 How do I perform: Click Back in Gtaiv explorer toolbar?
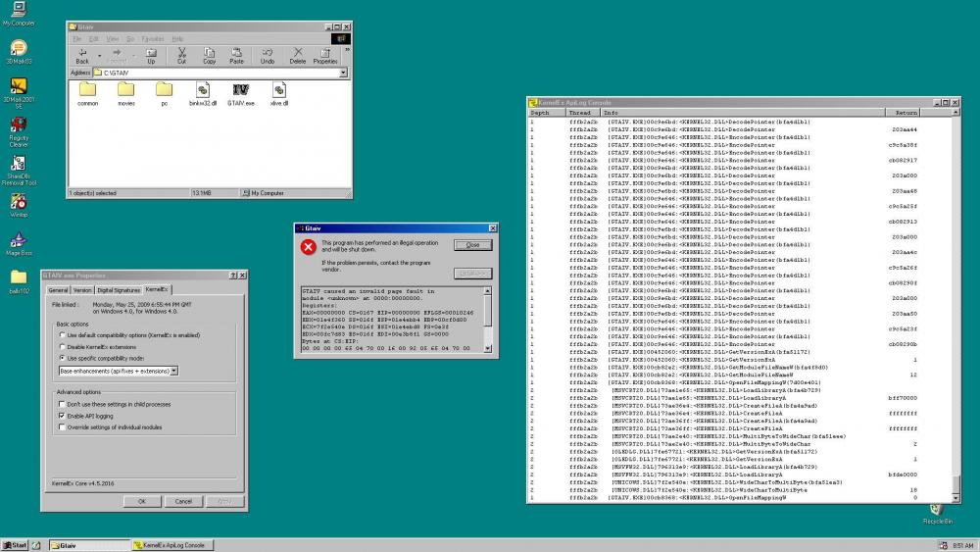[x=82, y=56]
